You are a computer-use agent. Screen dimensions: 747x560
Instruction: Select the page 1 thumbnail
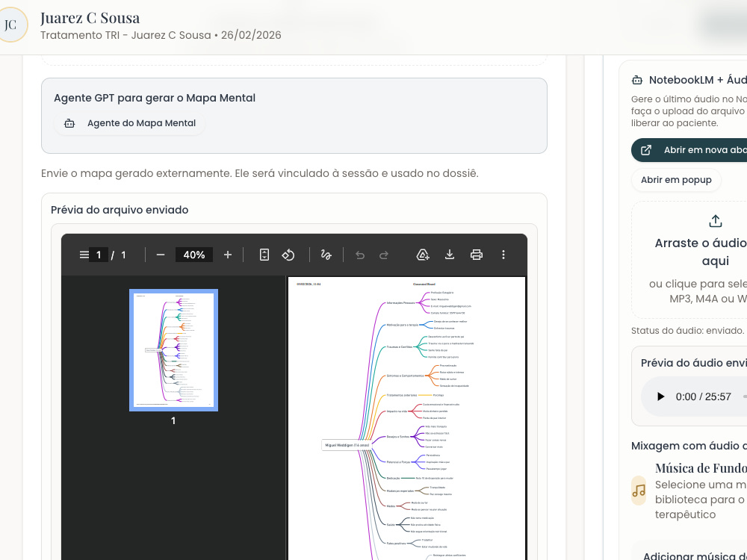coord(173,350)
